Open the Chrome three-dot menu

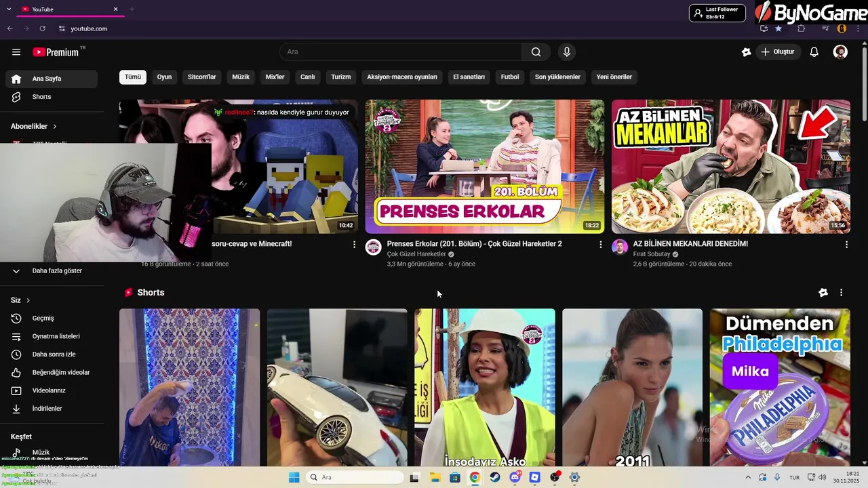pos(858,28)
